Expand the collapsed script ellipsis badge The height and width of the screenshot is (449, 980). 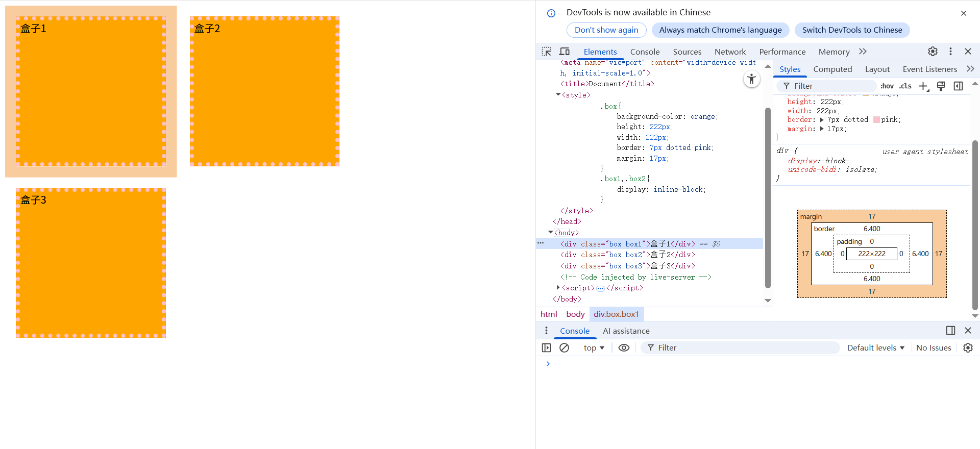tap(600, 288)
